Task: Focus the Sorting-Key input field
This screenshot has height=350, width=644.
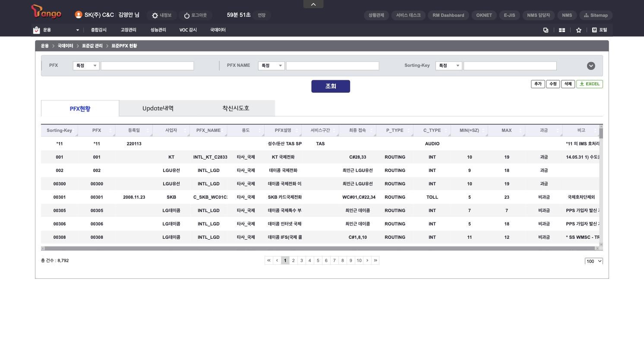Action: point(510,66)
